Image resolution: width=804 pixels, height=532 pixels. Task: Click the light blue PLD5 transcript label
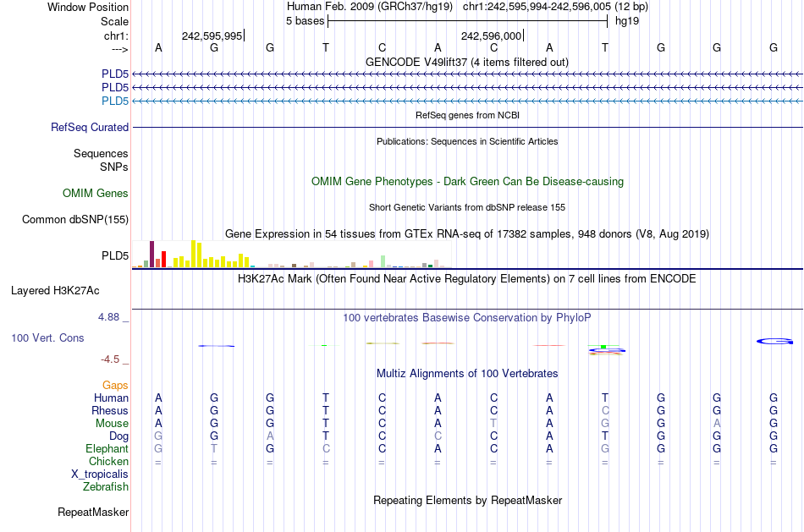point(115,101)
